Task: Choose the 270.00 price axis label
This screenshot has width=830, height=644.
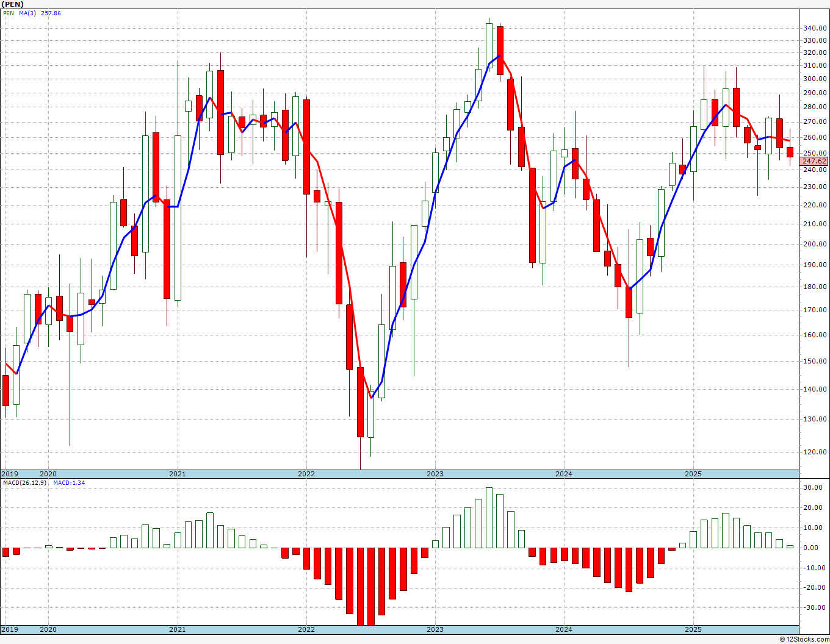Action: [x=815, y=122]
